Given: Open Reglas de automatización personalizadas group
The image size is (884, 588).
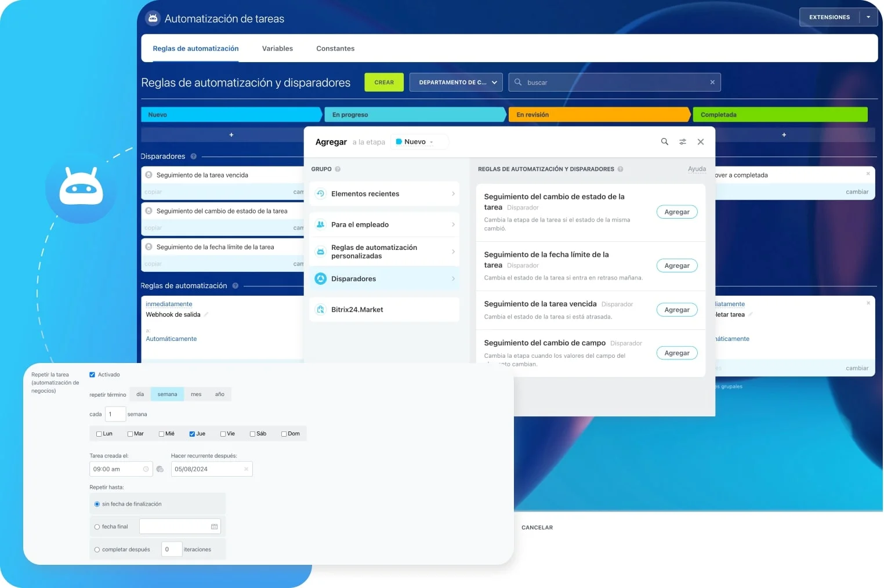Looking at the screenshot, I should tap(374, 251).
